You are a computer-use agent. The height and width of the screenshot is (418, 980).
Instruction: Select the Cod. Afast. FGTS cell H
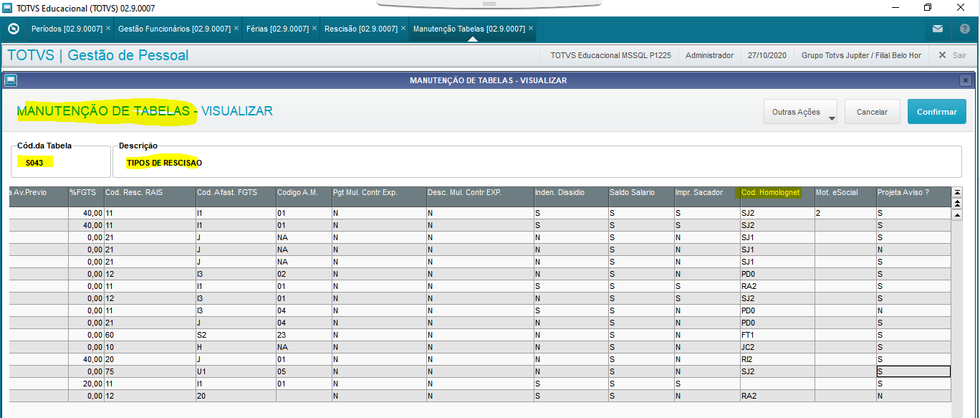236,347
